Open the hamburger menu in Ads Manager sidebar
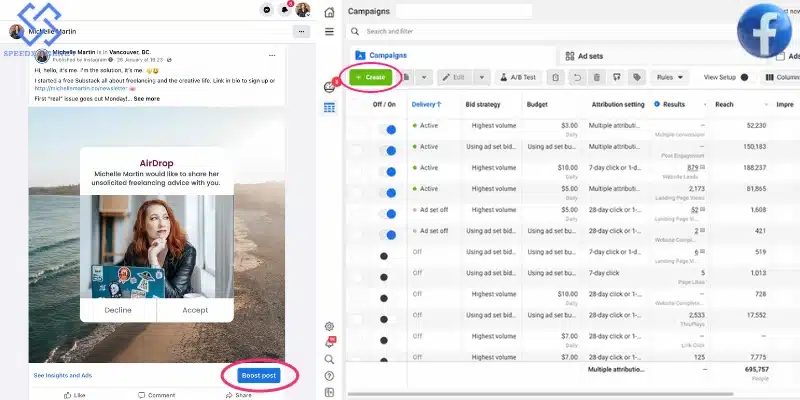This screenshot has width=800, height=400. 330,31
